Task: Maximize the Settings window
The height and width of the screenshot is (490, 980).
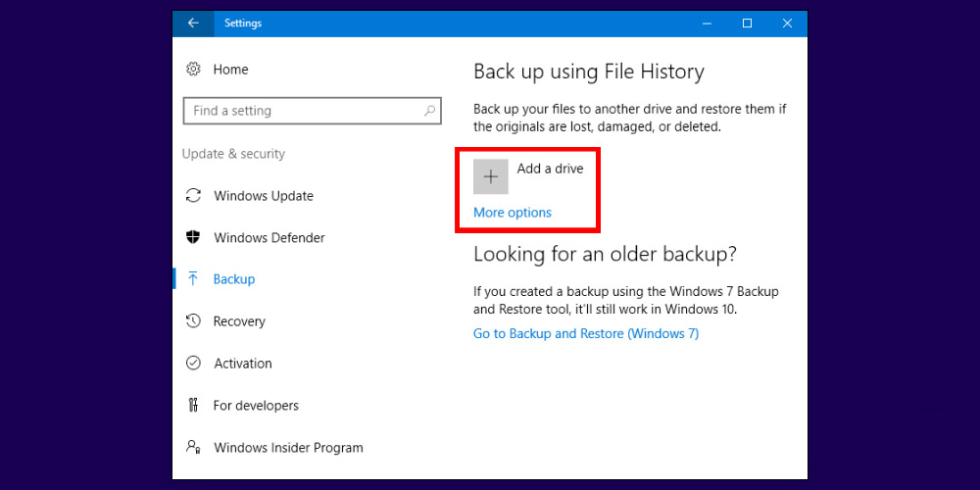Action: pyautogui.click(x=747, y=24)
